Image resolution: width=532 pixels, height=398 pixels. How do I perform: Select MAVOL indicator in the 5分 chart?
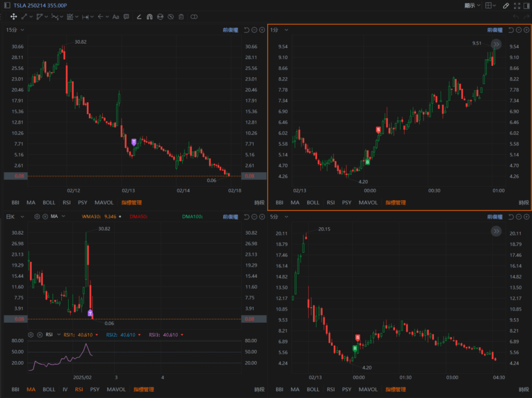[x=368, y=389]
